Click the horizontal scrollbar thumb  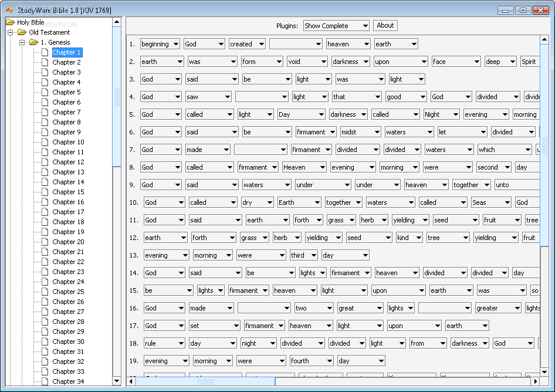point(205,381)
